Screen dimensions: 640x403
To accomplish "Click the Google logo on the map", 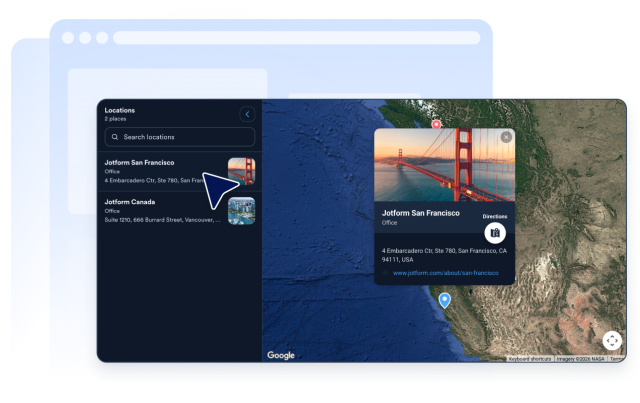I will pyautogui.click(x=281, y=355).
